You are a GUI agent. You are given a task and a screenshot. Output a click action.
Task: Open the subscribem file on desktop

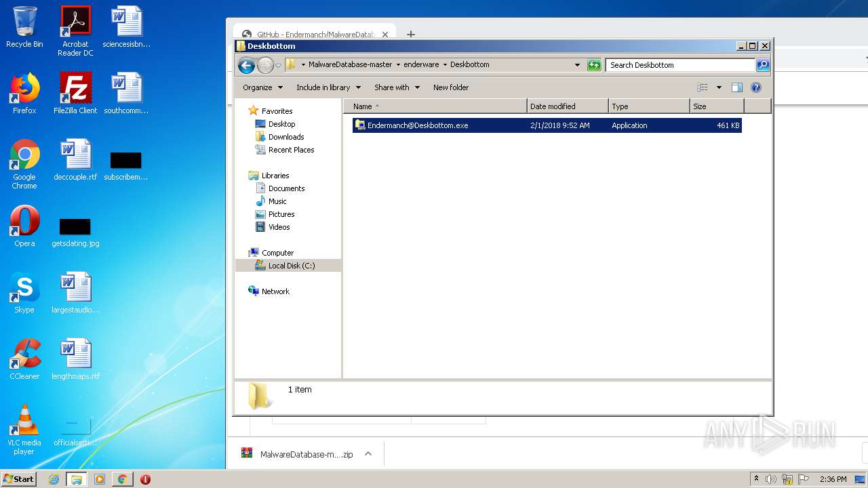(x=126, y=166)
